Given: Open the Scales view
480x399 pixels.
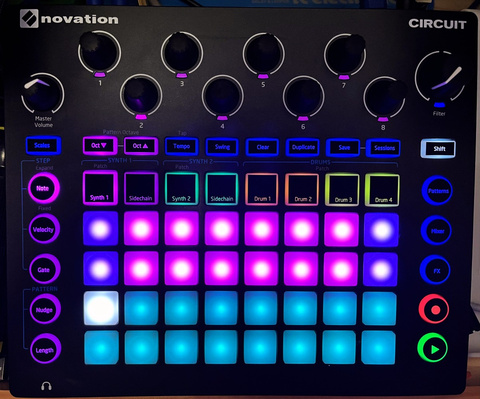Looking at the screenshot, I should [x=42, y=145].
